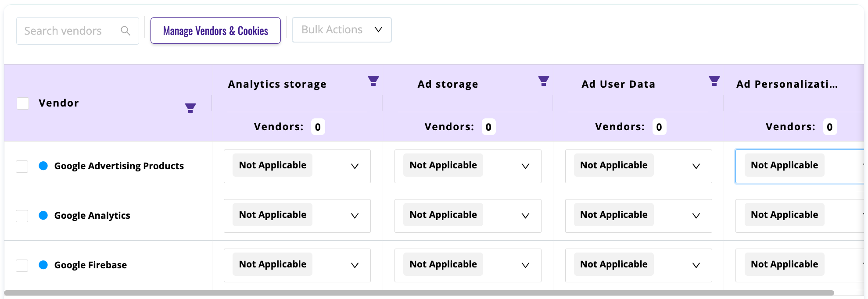Click Google Advertising Products blue status dot
868x299 pixels.
tap(43, 166)
